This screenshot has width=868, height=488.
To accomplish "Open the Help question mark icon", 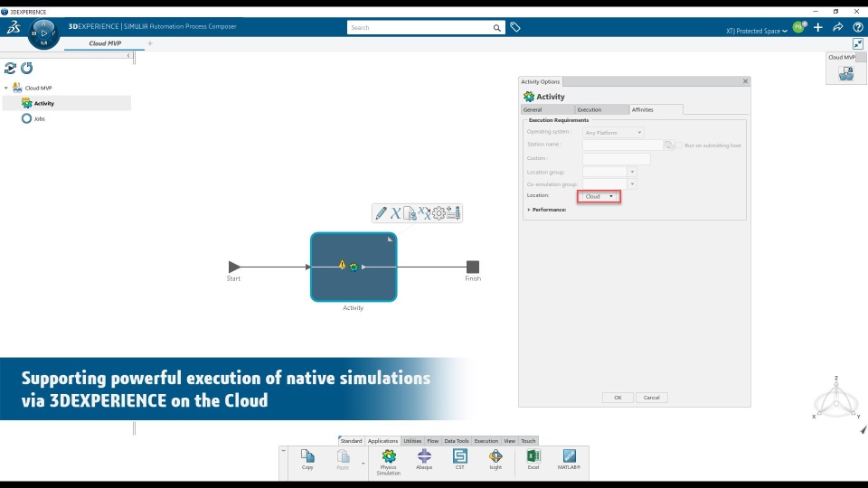I will [x=858, y=27].
